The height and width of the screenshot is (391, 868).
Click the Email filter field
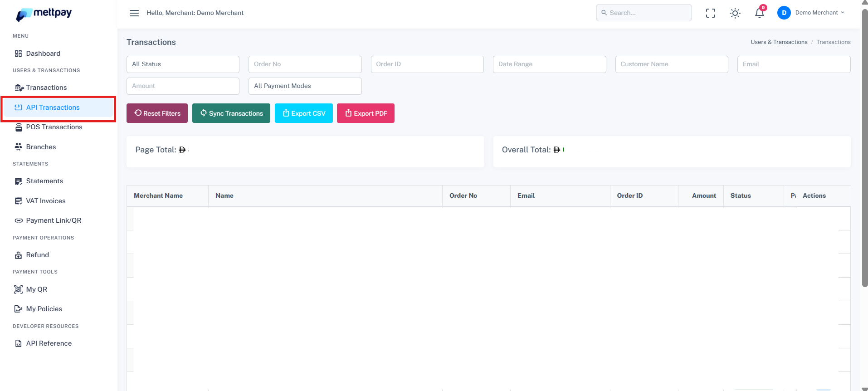click(x=794, y=64)
